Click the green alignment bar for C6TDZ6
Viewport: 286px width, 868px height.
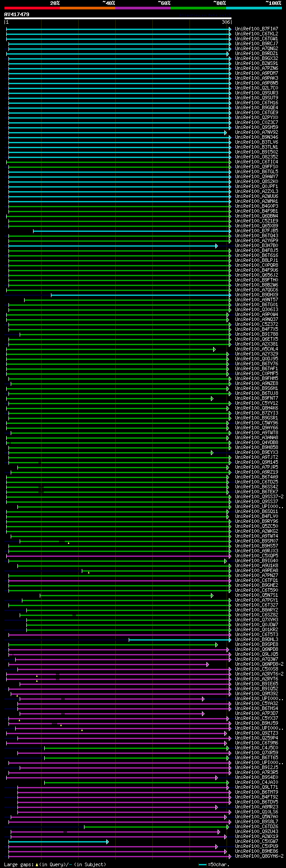pos(156,827)
